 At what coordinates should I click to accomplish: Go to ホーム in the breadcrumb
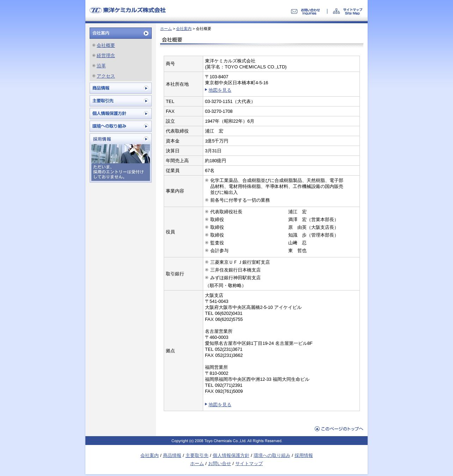pos(166,29)
